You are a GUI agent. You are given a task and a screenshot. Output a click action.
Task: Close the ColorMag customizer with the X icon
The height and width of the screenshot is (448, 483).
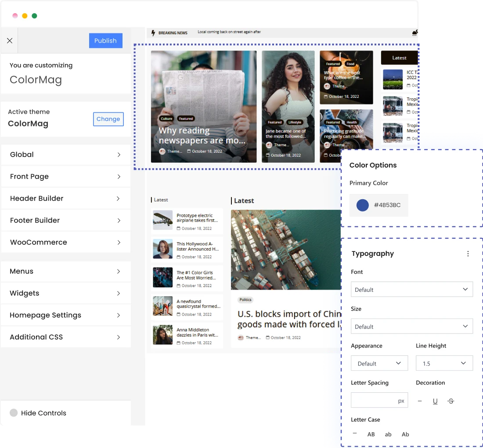point(9,40)
